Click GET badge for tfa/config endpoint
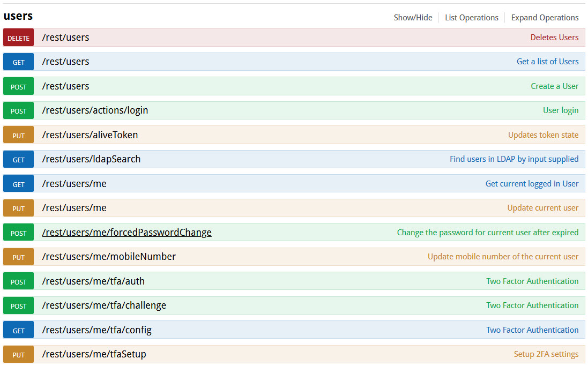The height and width of the screenshot is (366, 588). 18,331
